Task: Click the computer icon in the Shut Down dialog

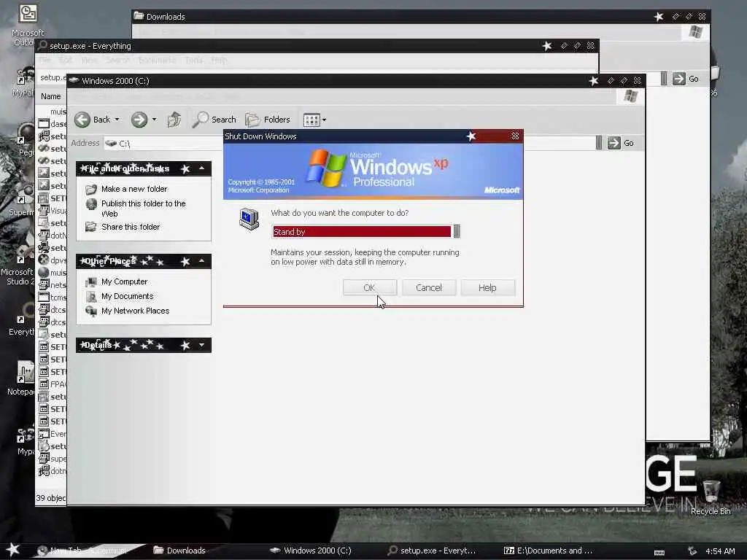Action: tap(249, 219)
